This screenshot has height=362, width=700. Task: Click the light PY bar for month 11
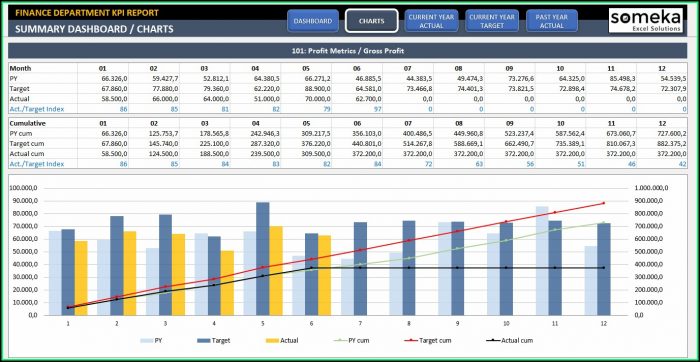tap(542, 261)
